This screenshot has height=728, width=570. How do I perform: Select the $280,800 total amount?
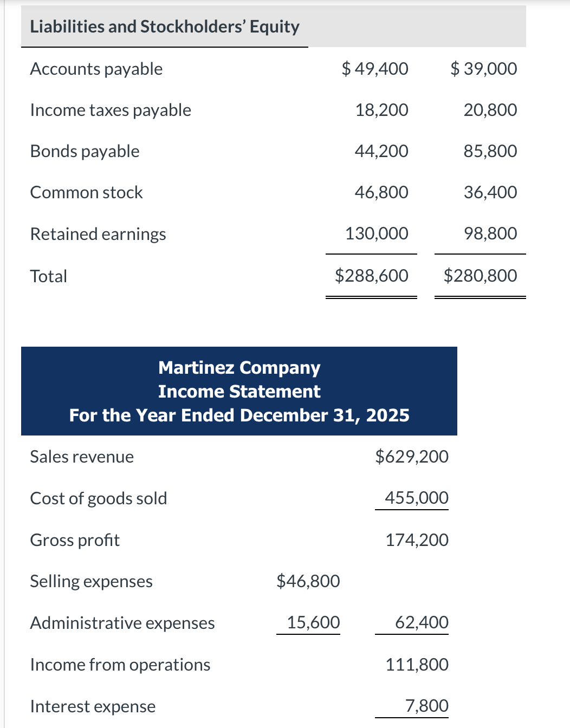pyautogui.click(x=480, y=276)
